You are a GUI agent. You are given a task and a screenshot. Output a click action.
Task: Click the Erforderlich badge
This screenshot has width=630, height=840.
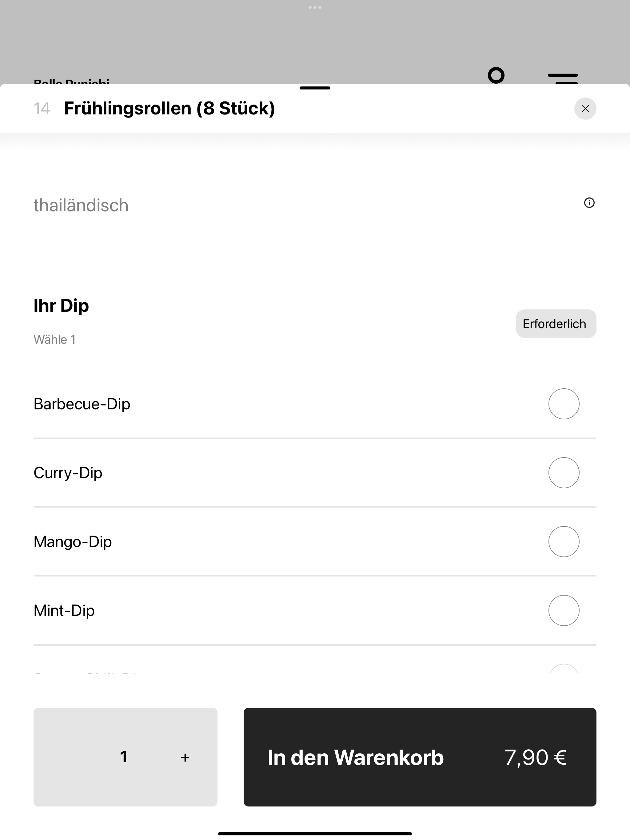[556, 323]
